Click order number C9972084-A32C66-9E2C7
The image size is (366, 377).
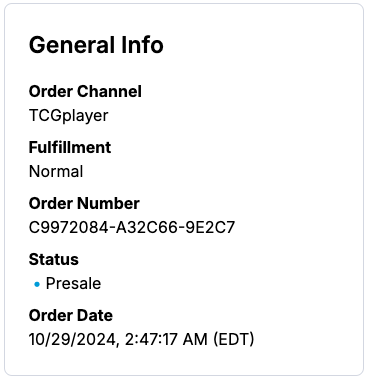point(132,228)
